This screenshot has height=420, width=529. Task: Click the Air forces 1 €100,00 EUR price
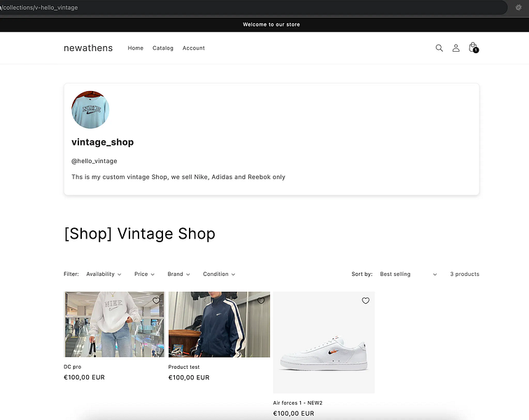[293, 413]
